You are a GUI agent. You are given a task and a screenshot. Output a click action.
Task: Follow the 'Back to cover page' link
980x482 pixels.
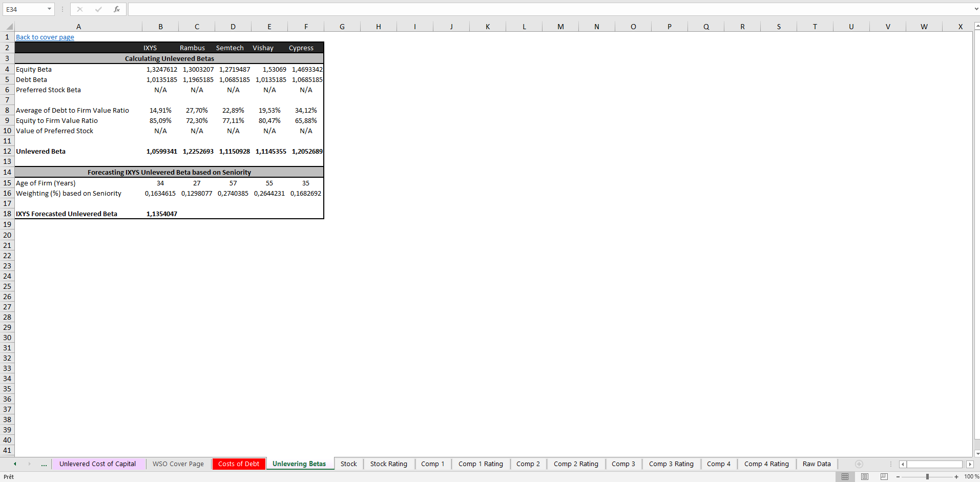[45, 37]
